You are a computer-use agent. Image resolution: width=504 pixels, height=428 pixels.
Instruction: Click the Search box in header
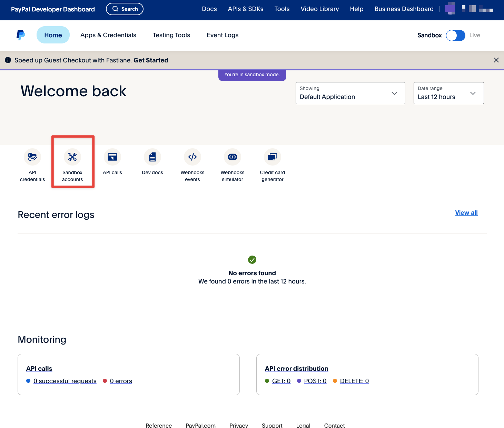(x=125, y=9)
